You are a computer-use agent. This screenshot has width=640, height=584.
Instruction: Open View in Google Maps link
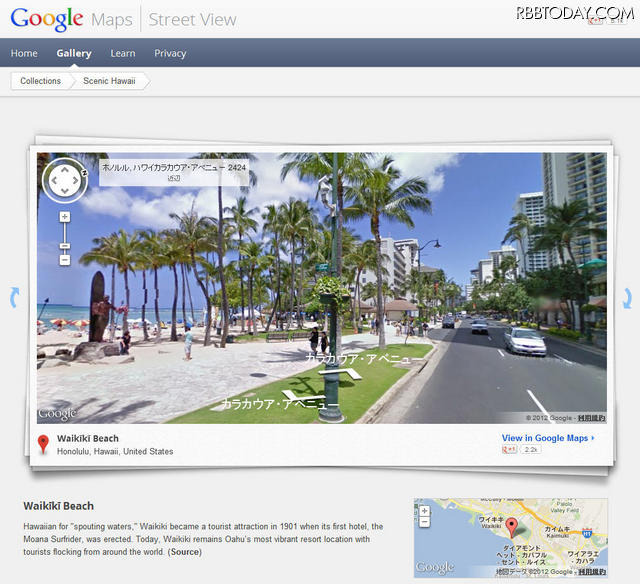pos(548,437)
